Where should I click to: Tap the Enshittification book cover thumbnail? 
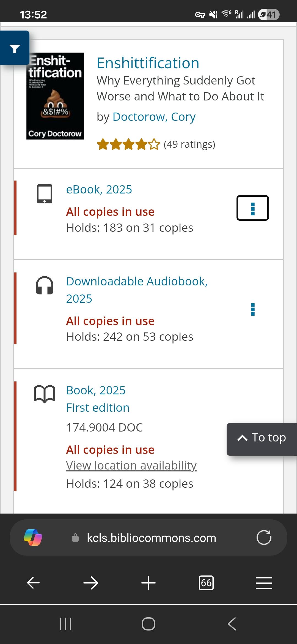[x=55, y=96]
